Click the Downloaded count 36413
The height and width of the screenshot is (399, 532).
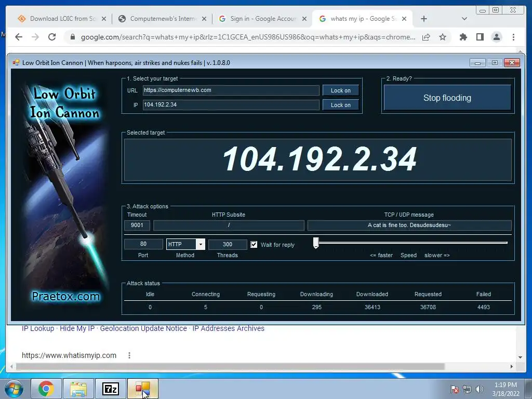coord(372,307)
